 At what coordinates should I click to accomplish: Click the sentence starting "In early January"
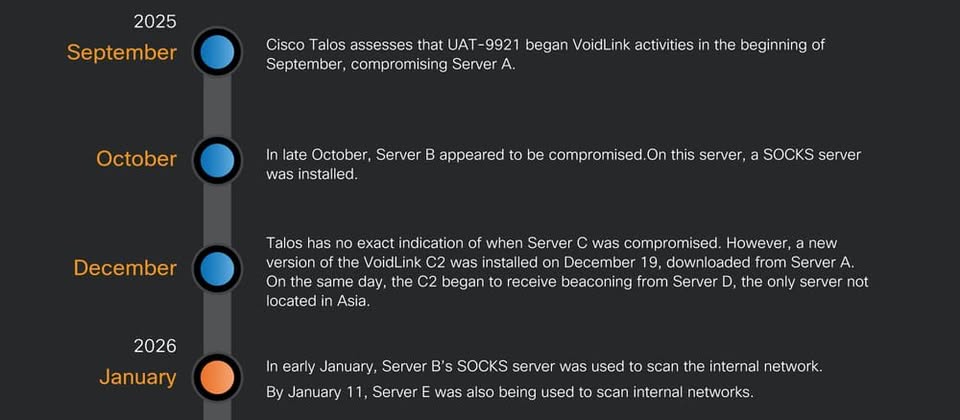[x=544, y=366]
